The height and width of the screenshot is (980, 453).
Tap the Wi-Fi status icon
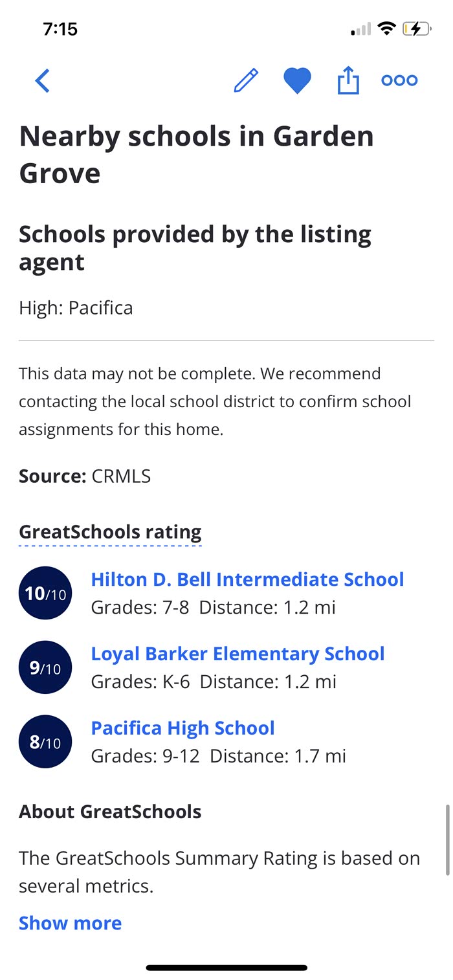click(387, 29)
